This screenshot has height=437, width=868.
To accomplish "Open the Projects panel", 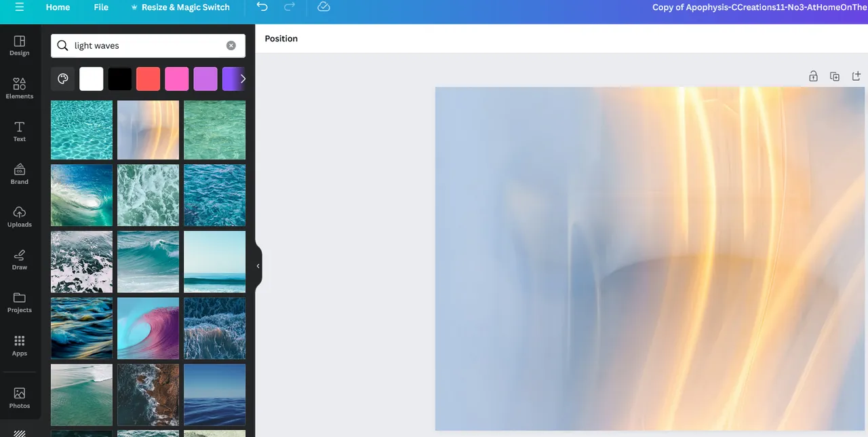I will [x=20, y=303].
